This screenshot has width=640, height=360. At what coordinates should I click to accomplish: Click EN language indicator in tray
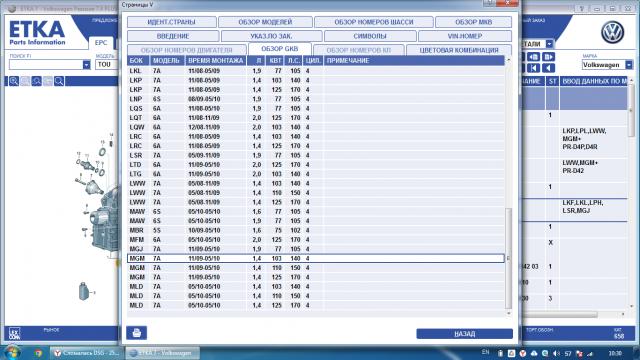485,352
